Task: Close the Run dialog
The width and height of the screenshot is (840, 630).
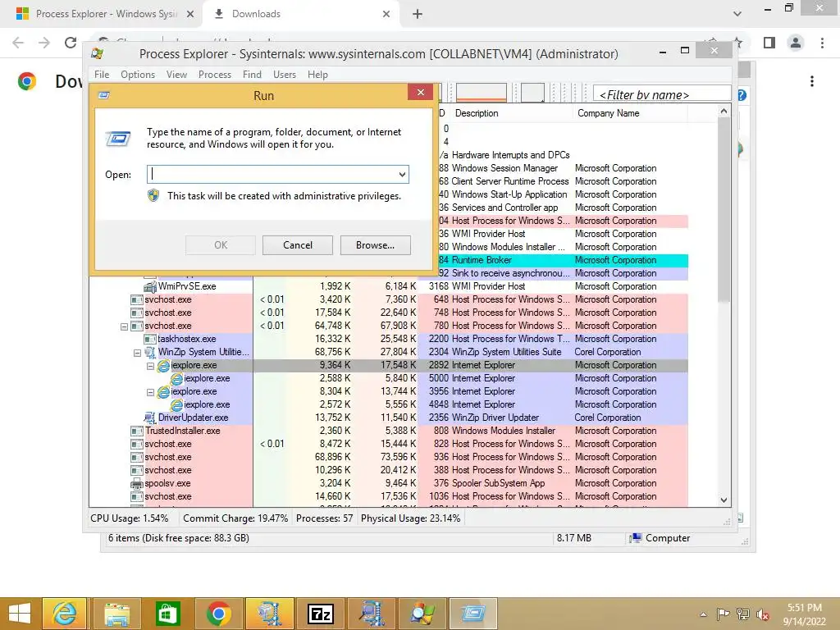Action: (x=421, y=92)
